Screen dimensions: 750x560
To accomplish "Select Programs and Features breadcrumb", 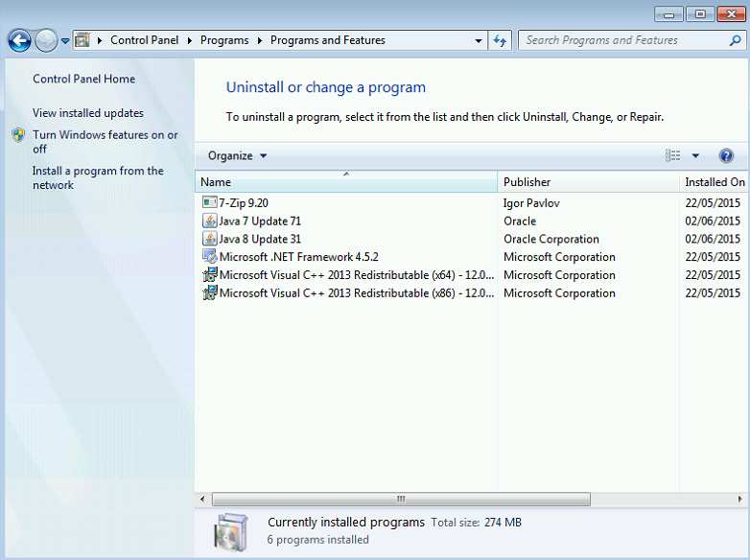I will 328,40.
